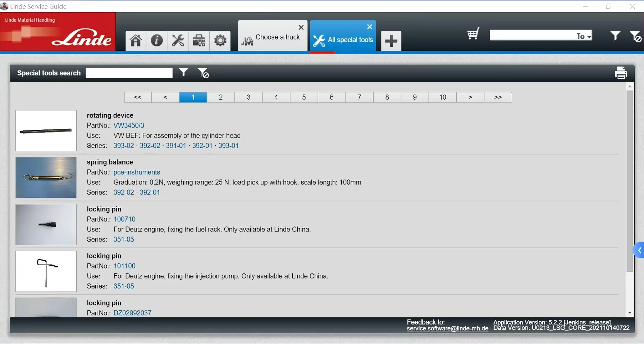The image size is (644, 344).
Task: Open part number DZ02992037
Action: [132, 313]
